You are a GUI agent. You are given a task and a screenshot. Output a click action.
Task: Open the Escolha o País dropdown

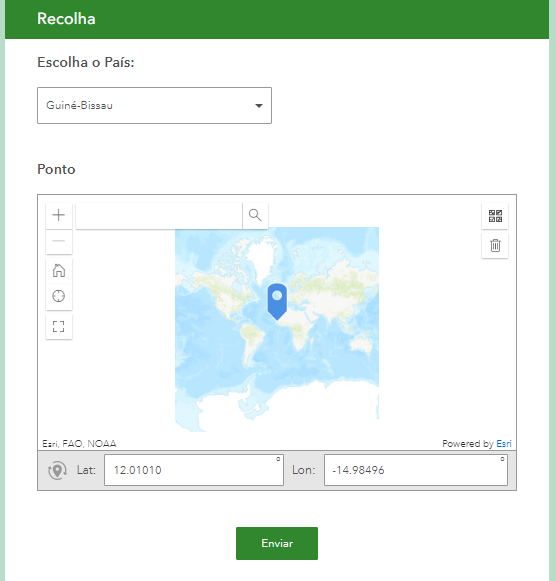click(154, 106)
